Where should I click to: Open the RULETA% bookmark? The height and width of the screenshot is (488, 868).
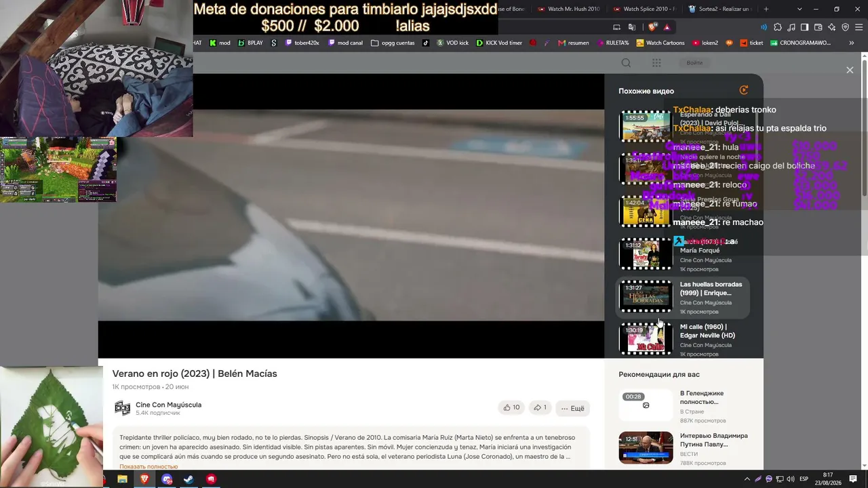612,43
